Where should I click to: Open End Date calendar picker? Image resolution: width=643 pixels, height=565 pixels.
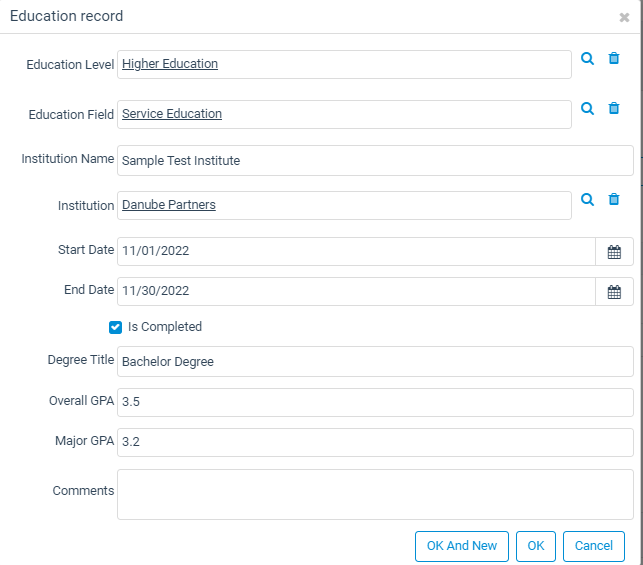614,292
